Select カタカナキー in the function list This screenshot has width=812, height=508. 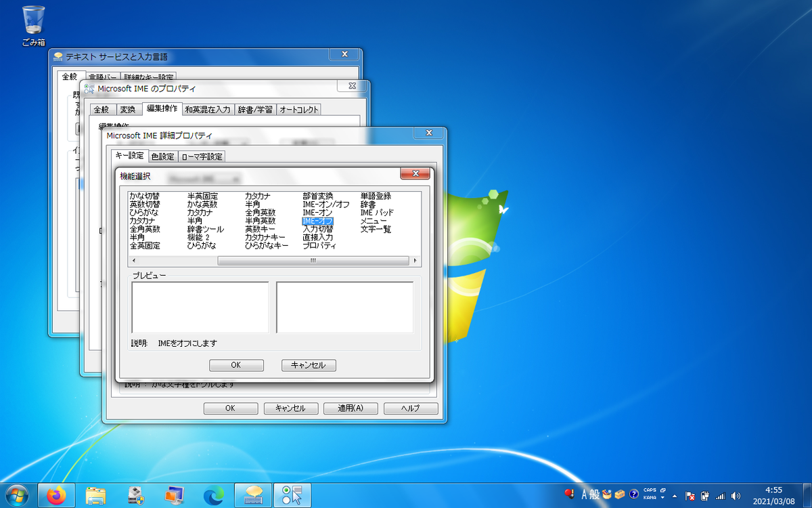click(265, 238)
